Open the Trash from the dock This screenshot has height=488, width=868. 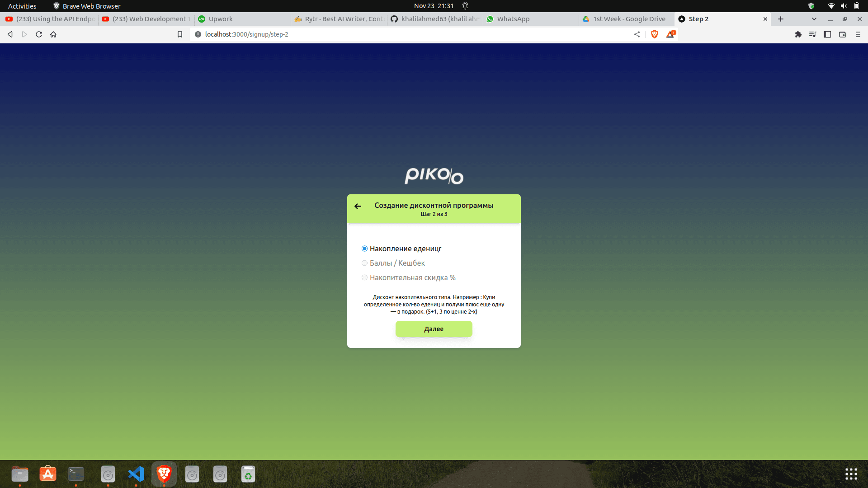pos(248,474)
